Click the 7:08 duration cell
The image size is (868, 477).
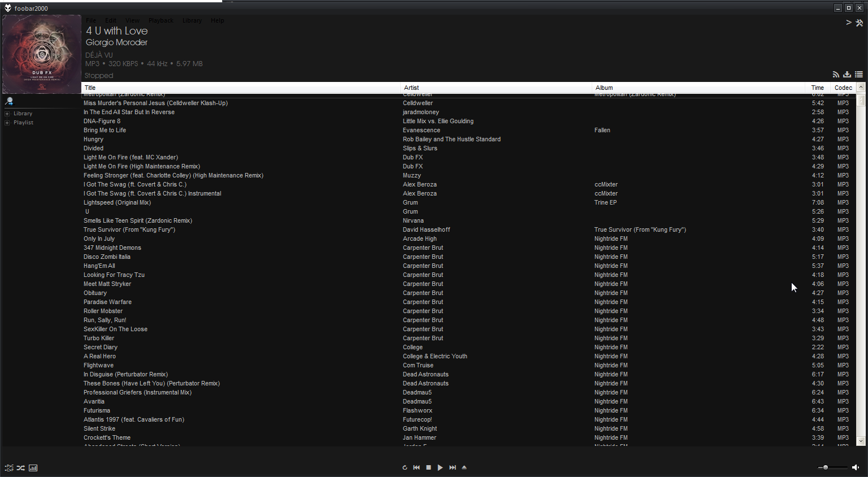pyautogui.click(x=818, y=202)
